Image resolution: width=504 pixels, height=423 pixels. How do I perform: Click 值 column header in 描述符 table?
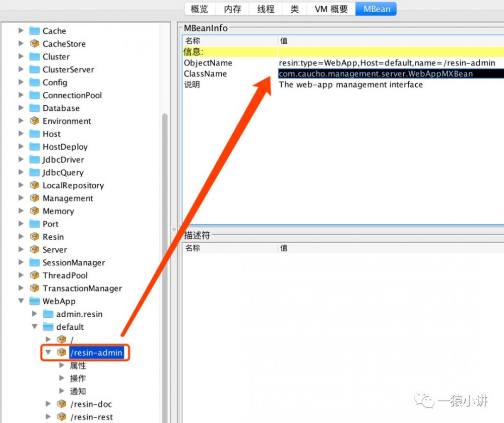coord(284,248)
